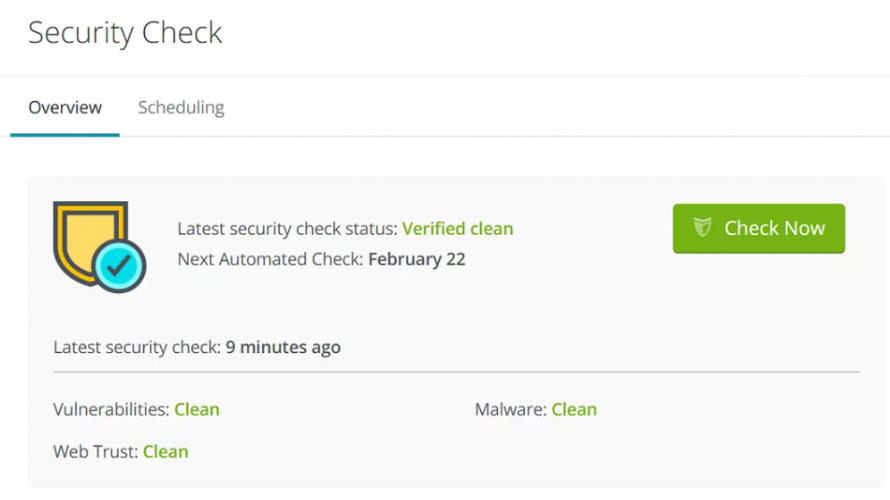Image resolution: width=890 pixels, height=500 pixels.
Task: Click the February 22 next check date
Action: (x=417, y=260)
